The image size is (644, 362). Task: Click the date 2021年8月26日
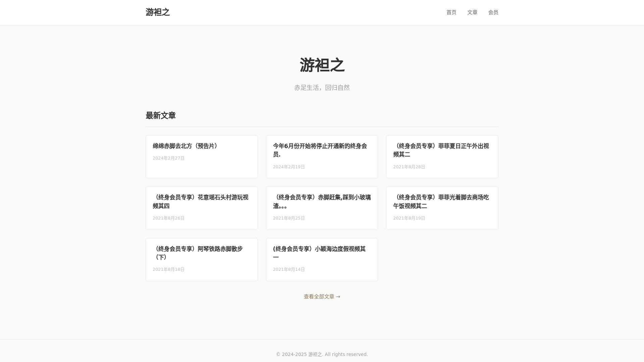point(168,218)
